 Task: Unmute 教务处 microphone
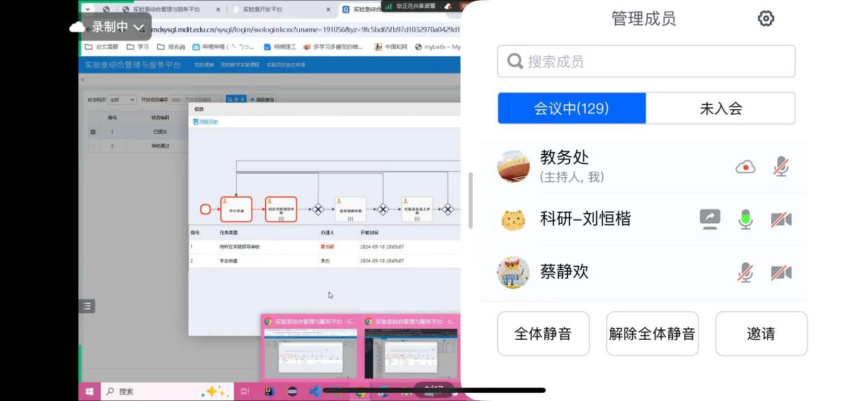(781, 167)
